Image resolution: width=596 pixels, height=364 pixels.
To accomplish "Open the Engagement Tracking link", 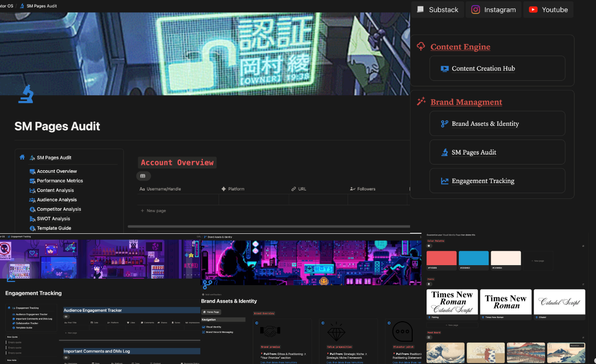I will (x=483, y=181).
